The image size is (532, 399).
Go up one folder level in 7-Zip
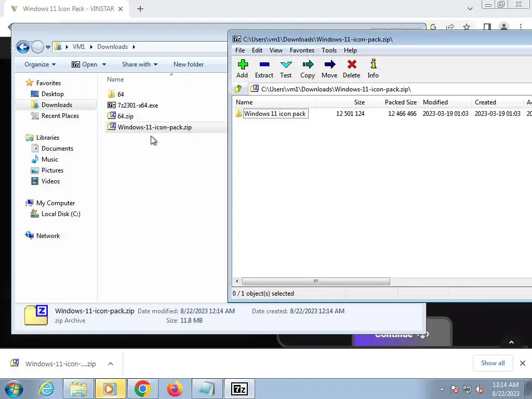click(x=238, y=89)
